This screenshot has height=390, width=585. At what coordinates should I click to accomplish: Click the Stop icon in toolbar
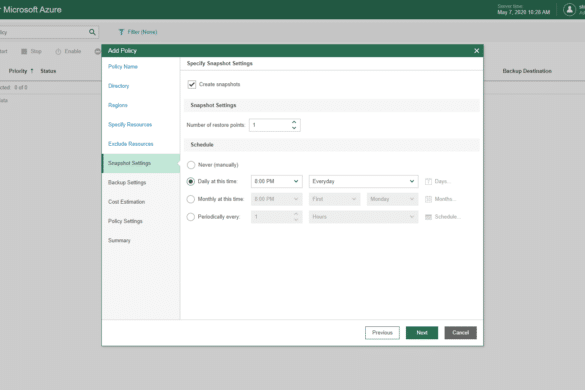(24, 52)
